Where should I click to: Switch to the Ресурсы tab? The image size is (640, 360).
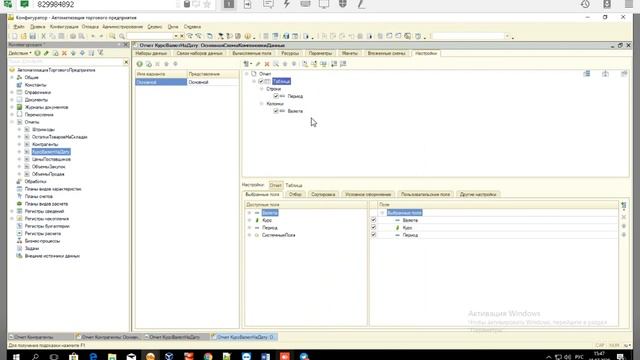coord(290,53)
